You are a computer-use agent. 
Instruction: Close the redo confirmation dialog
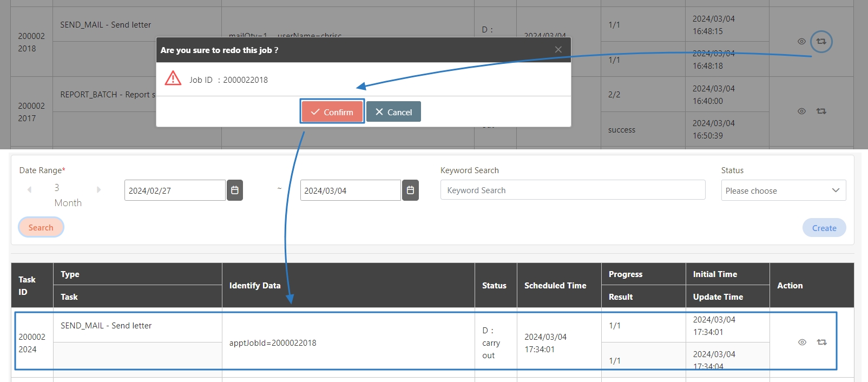pos(558,50)
